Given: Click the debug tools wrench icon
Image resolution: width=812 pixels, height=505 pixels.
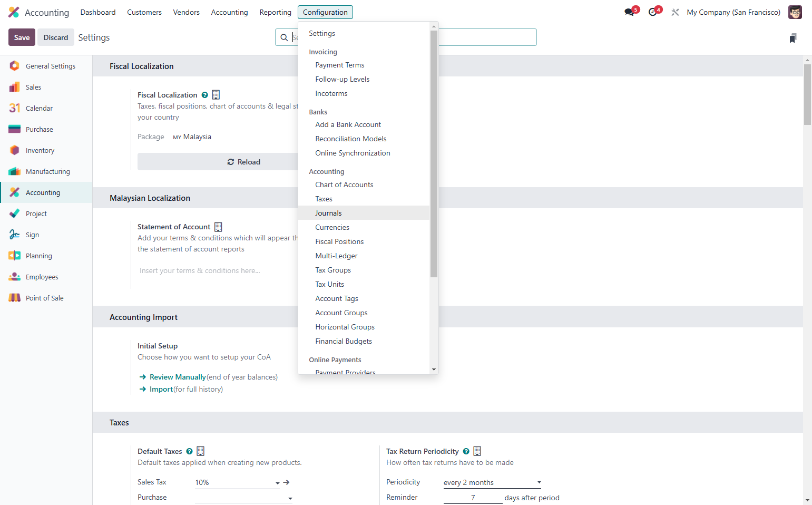Looking at the screenshot, I should [x=675, y=12].
